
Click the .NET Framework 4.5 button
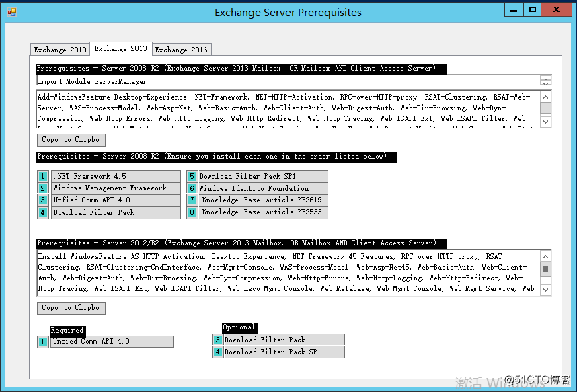click(x=116, y=176)
